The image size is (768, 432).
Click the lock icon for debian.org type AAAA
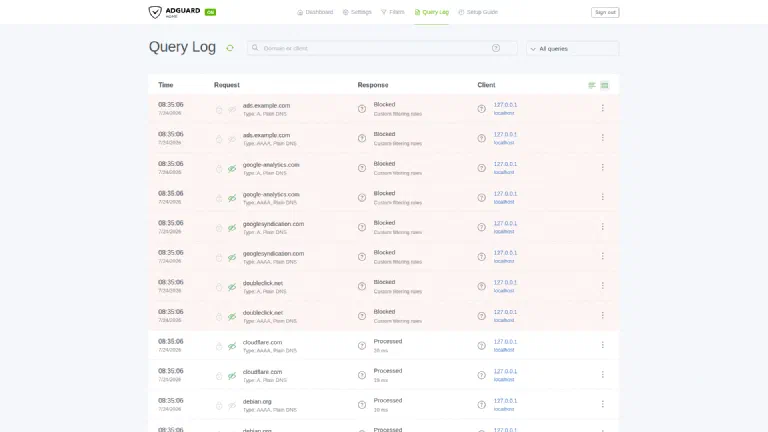click(219, 406)
